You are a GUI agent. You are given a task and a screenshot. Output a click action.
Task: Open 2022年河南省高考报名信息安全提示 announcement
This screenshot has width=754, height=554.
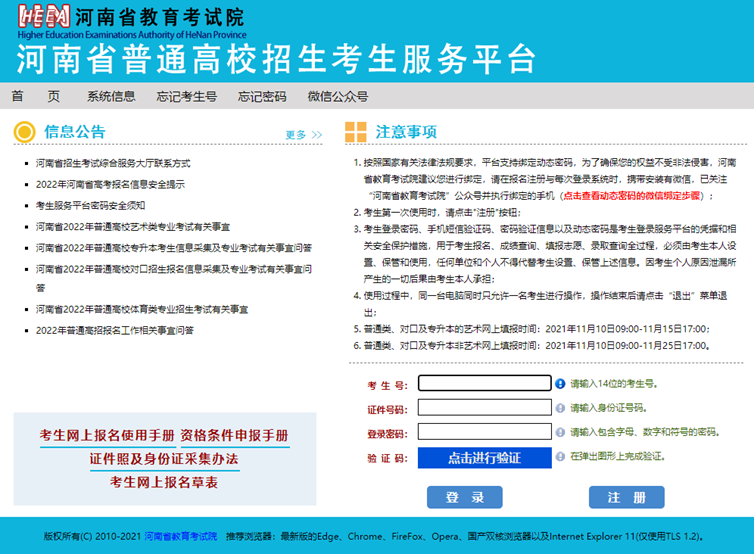110,184
